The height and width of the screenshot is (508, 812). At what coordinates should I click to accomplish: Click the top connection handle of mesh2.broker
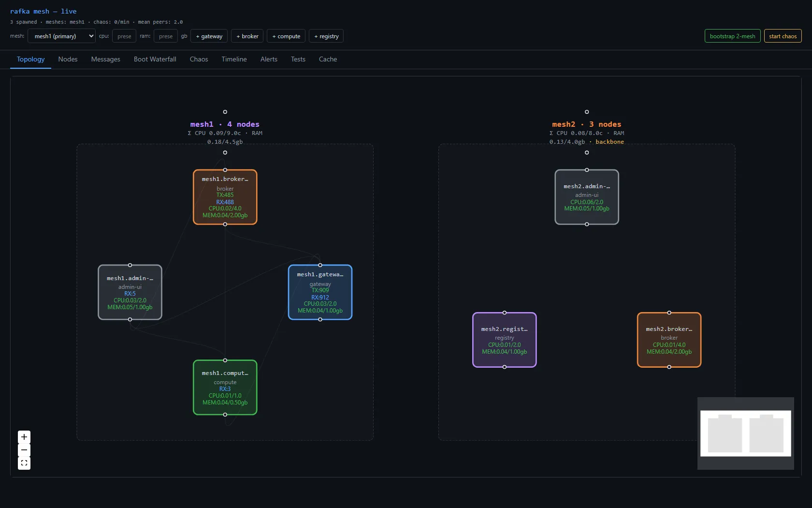point(669,313)
